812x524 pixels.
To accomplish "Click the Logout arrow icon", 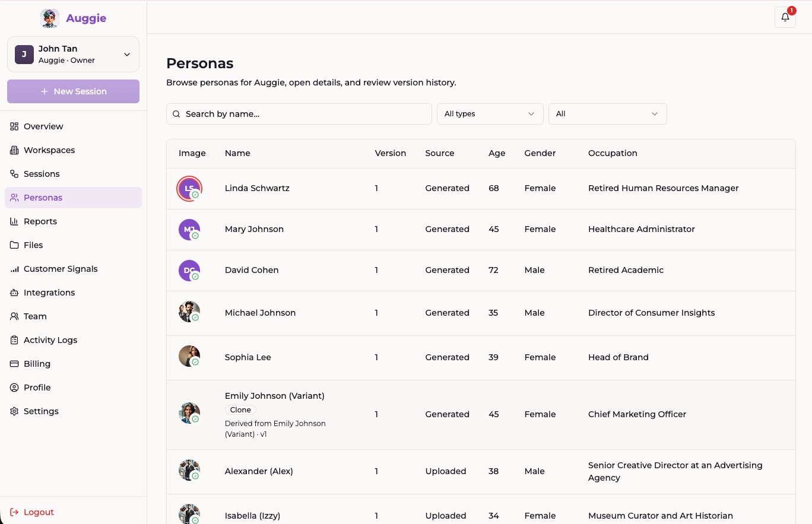I will point(14,512).
